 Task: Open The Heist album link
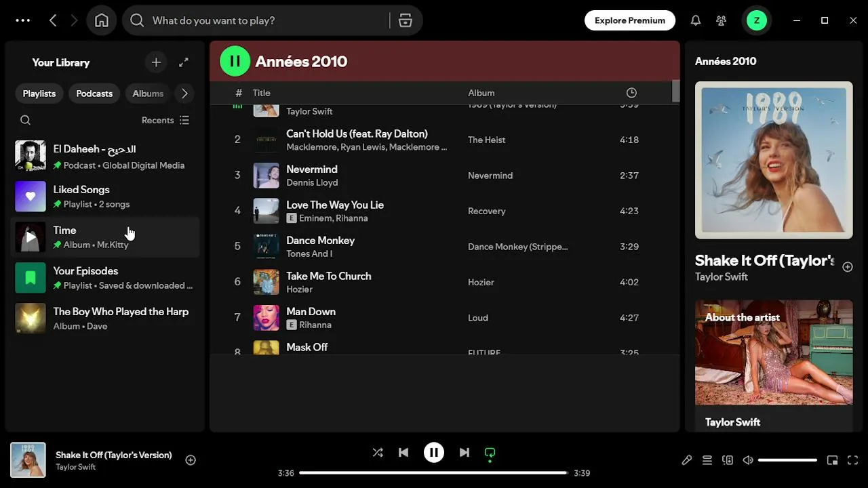487,140
